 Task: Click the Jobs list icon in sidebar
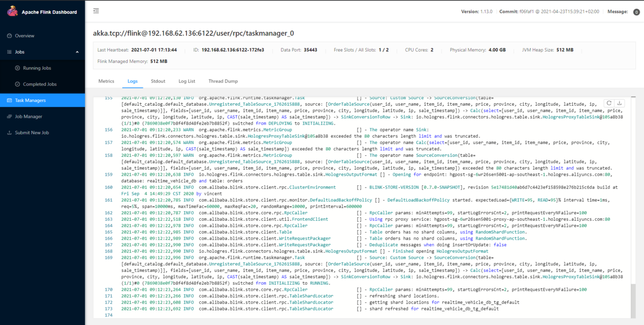pyautogui.click(x=9, y=52)
